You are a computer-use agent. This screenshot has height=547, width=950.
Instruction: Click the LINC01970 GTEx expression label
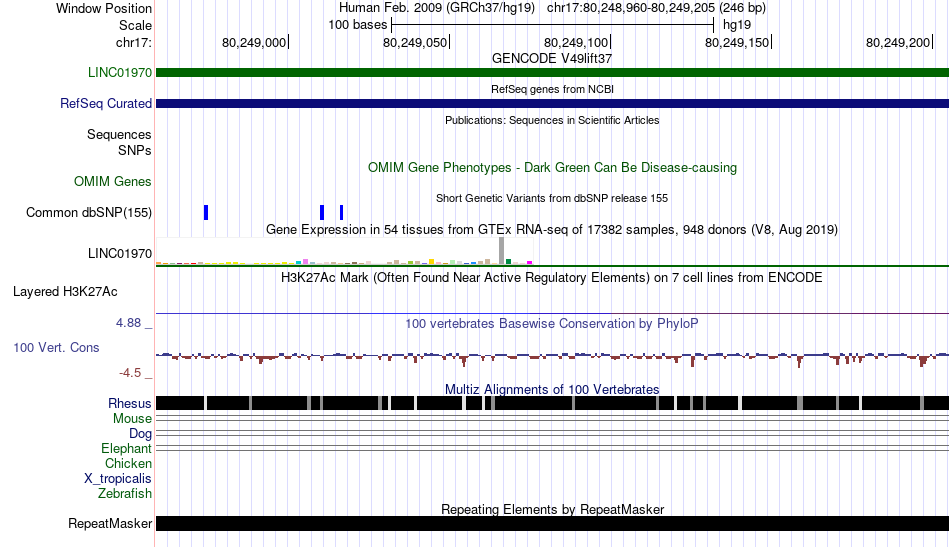point(120,254)
